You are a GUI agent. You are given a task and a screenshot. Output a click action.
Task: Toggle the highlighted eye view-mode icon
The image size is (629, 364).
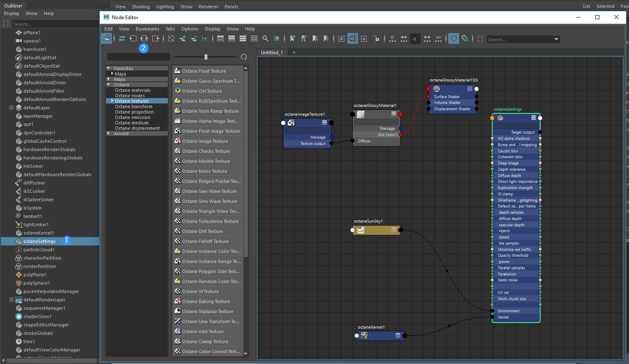coord(353,39)
